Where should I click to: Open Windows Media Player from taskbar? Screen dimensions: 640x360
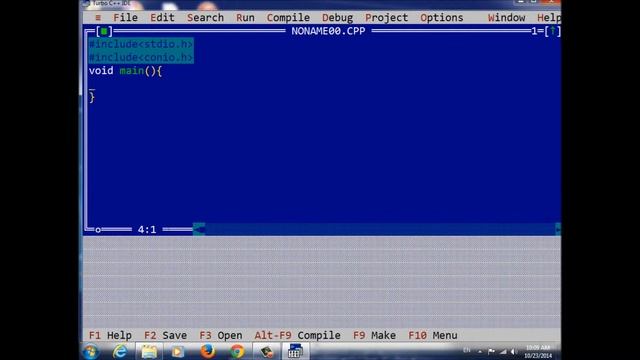(178, 351)
